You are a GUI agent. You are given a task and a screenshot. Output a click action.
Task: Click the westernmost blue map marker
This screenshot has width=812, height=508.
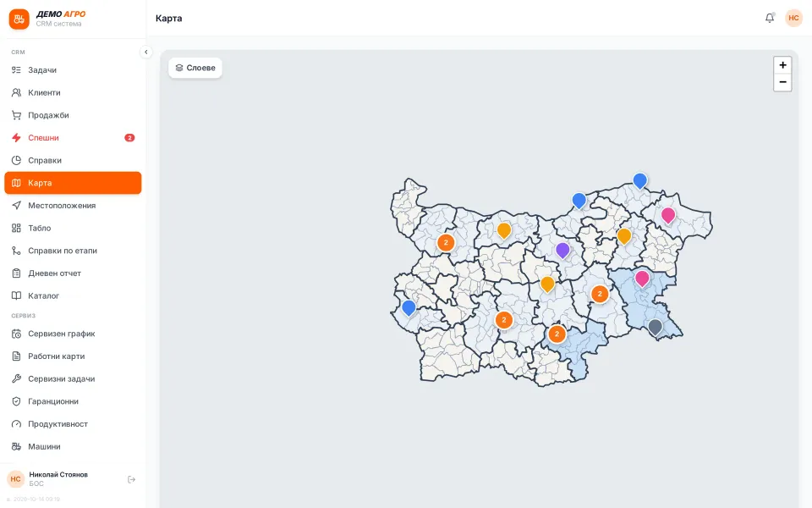409,308
